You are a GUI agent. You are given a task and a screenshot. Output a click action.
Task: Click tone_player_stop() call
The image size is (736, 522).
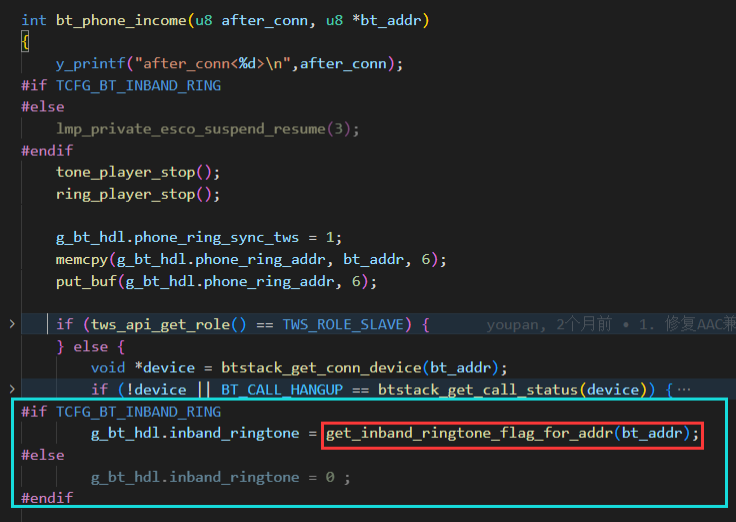click(x=138, y=172)
